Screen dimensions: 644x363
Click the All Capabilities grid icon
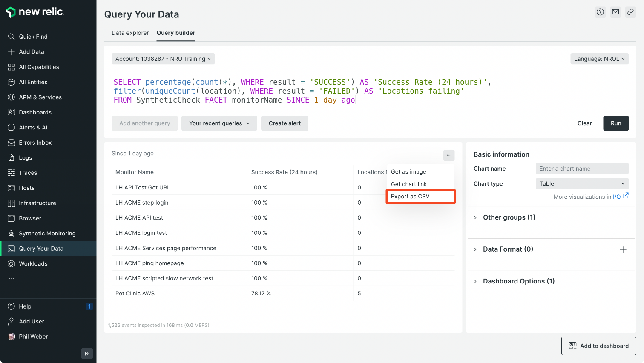11,67
